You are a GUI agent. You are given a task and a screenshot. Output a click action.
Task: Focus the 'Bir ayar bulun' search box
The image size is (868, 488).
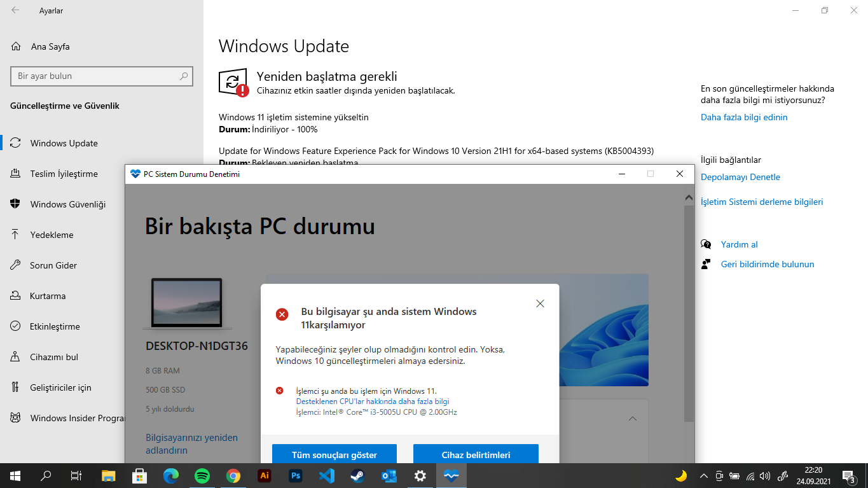(102, 76)
